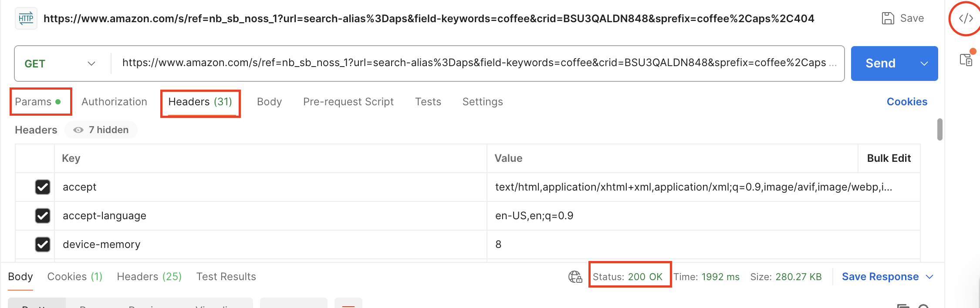
Task: Click Bulk Edit in headers table
Action: (x=889, y=158)
